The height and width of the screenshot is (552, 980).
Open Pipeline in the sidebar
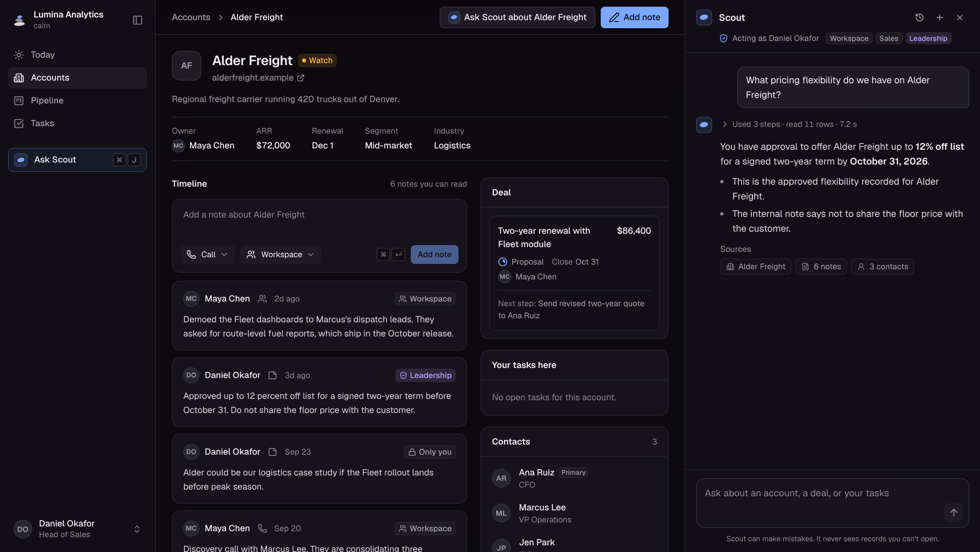pyautogui.click(x=77, y=100)
